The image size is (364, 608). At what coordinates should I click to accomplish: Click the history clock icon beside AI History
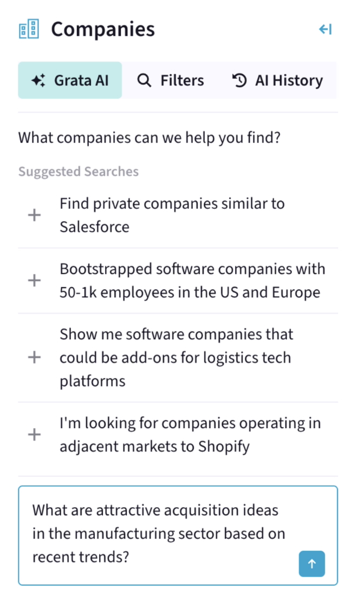[x=239, y=80]
